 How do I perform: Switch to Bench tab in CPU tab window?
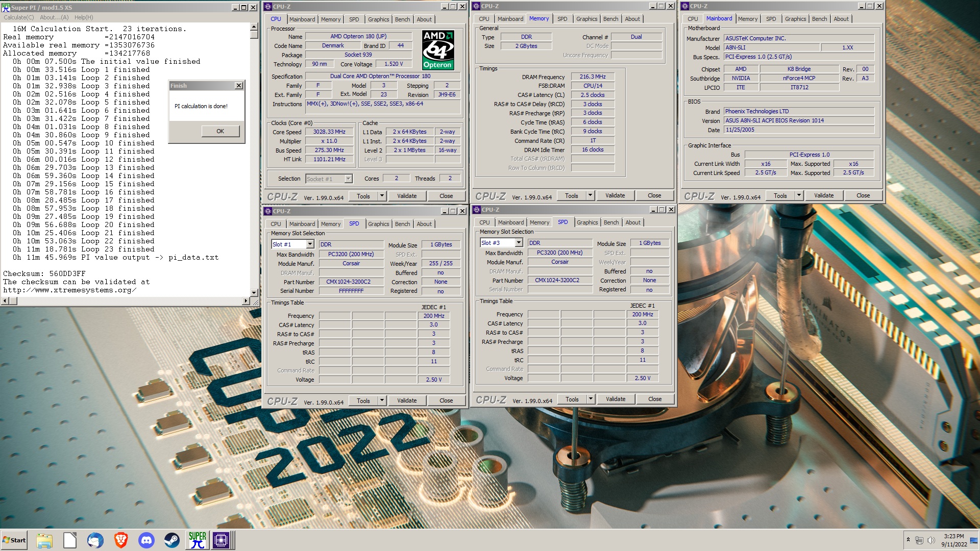coord(402,19)
